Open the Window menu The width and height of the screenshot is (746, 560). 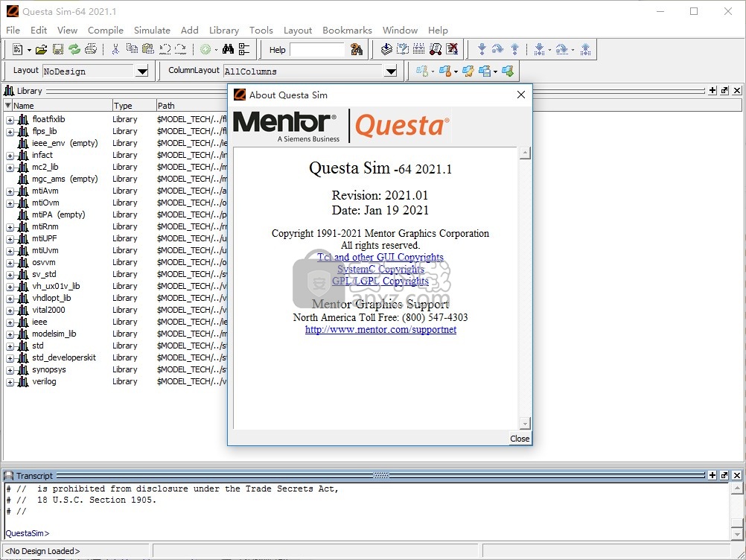[x=400, y=30]
